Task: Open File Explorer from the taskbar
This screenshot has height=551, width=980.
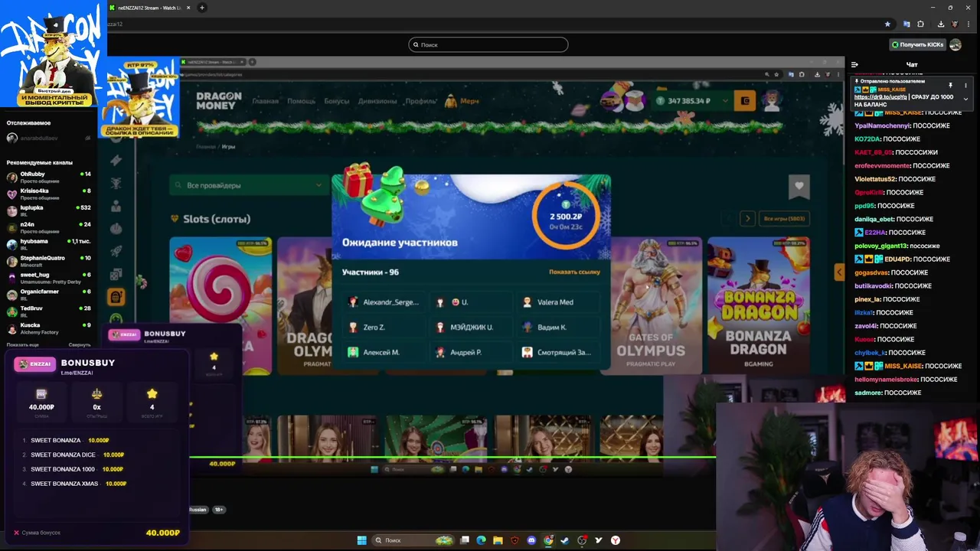Action: click(x=498, y=540)
